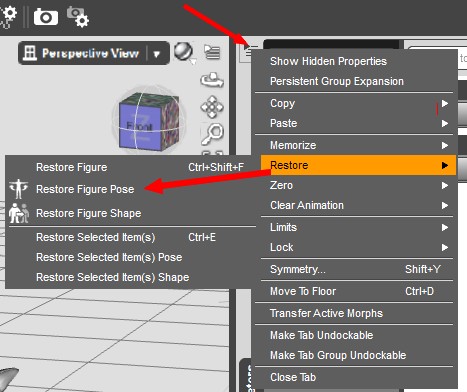Viewport: 467px width, 392px height.
Task: Select Restore Figure in submenu
Action: (132, 167)
